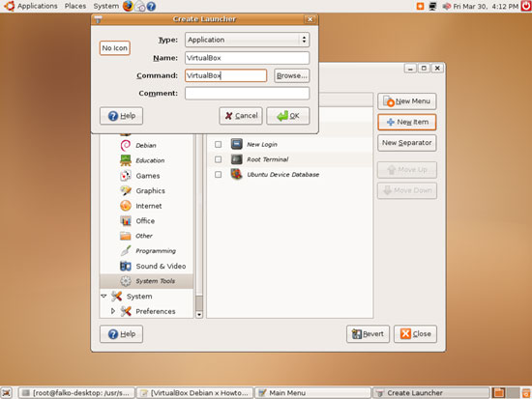Click the Name input field

tap(247, 58)
